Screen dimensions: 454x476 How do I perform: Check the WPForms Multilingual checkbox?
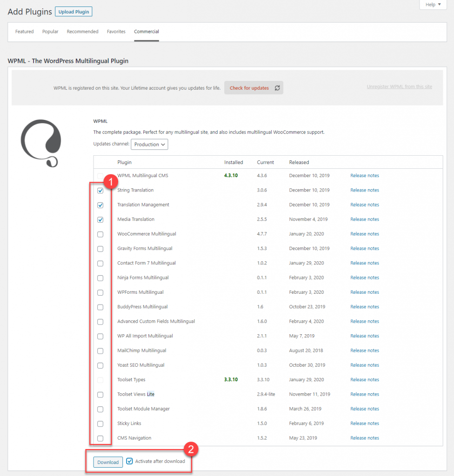tap(100, 292)
